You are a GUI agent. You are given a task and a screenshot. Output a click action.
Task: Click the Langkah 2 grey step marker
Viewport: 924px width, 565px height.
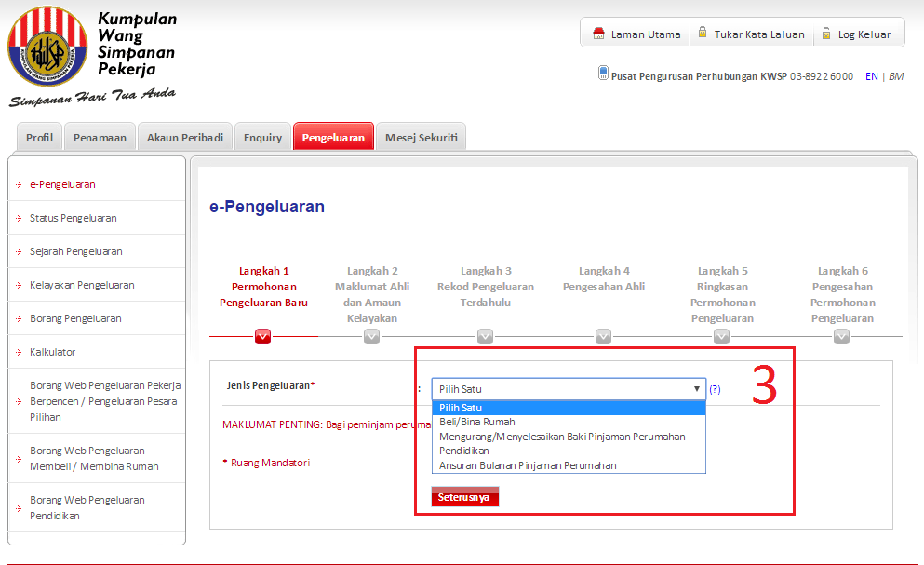pos(371,336)
